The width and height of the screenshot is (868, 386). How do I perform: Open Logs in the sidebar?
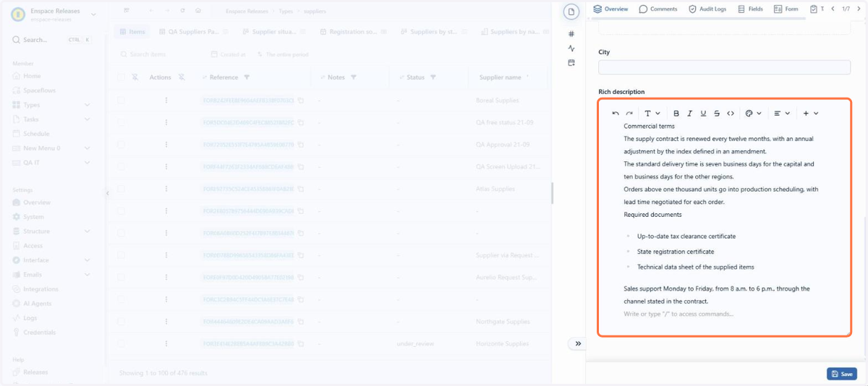[x=30, y=318]
